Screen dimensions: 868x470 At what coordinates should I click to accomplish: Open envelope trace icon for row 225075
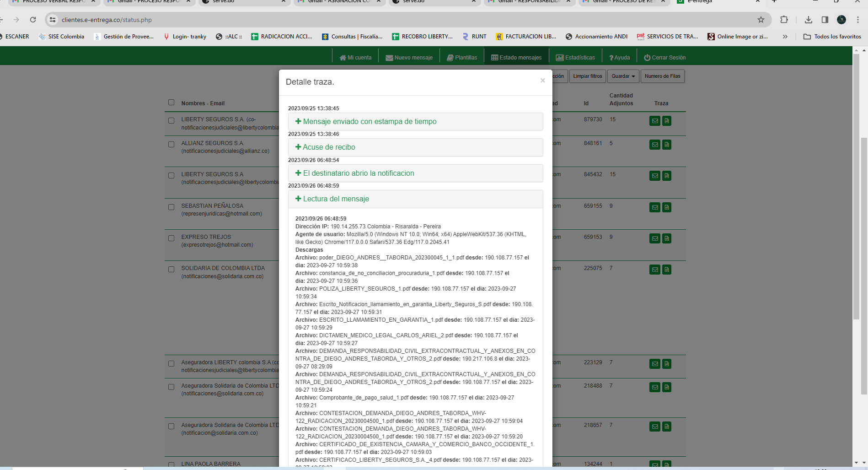655,270
